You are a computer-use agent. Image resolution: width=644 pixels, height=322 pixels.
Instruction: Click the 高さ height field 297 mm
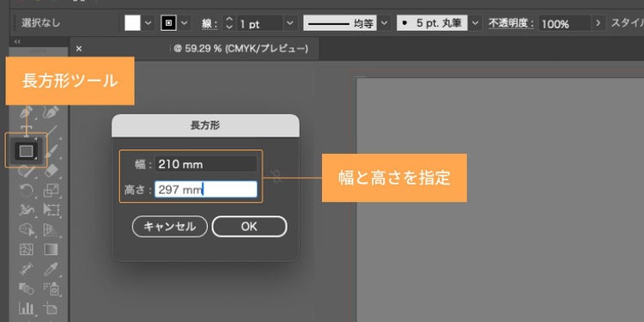click(206, 190)
